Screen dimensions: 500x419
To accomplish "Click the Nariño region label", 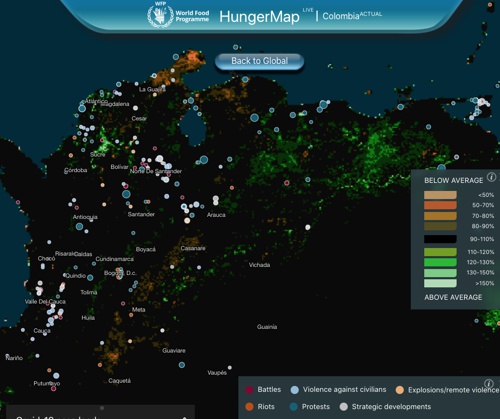I will click(x=14, y=358).
